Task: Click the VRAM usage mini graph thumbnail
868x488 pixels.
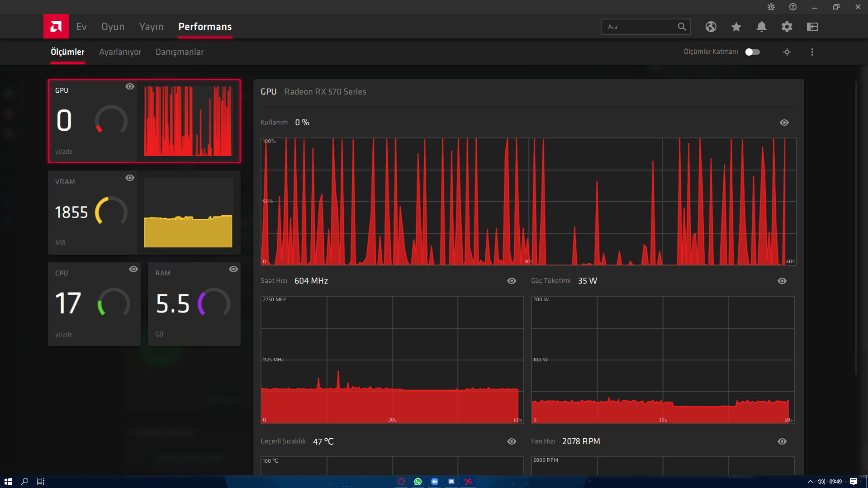Action: (x=188, y=213)
